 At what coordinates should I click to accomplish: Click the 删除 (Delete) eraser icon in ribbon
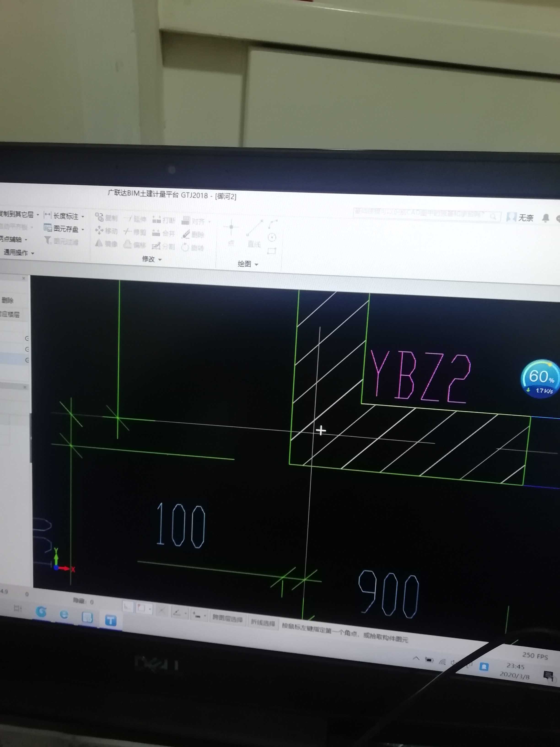[186, 234]
